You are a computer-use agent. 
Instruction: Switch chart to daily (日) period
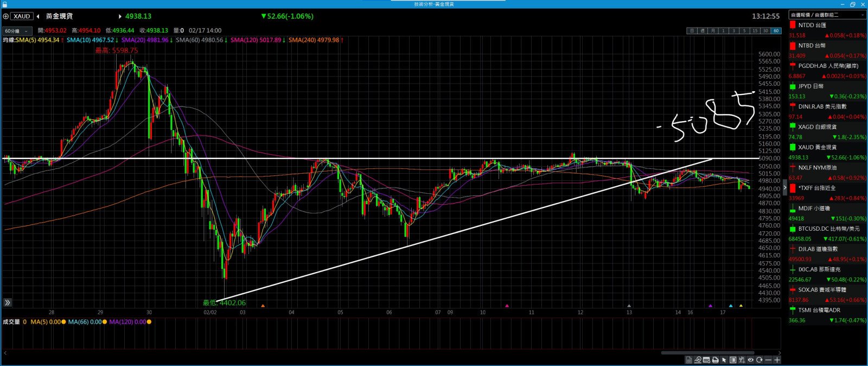[692, 31]
